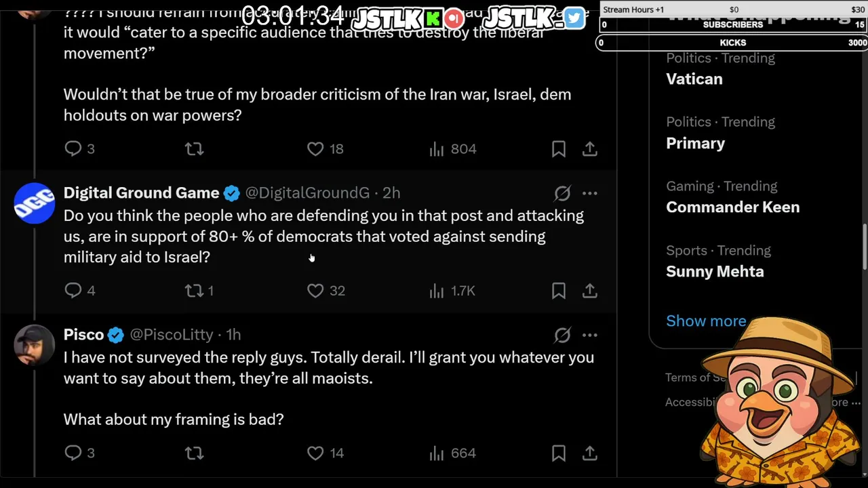Open more menu on Pisco's post
868x488 pixels.
[590, 335]
